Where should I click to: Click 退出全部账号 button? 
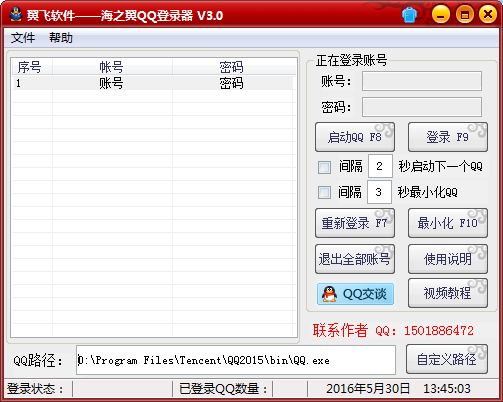(x=355, y=259)
